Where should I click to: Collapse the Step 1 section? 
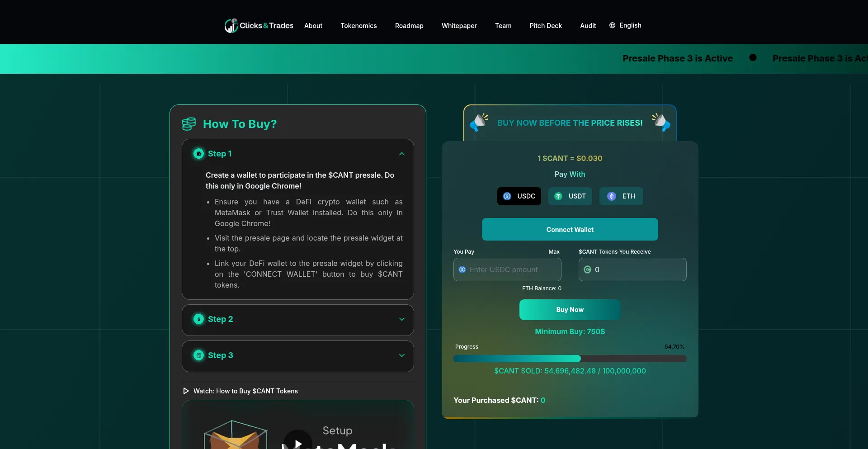click(x=402, y=154)
